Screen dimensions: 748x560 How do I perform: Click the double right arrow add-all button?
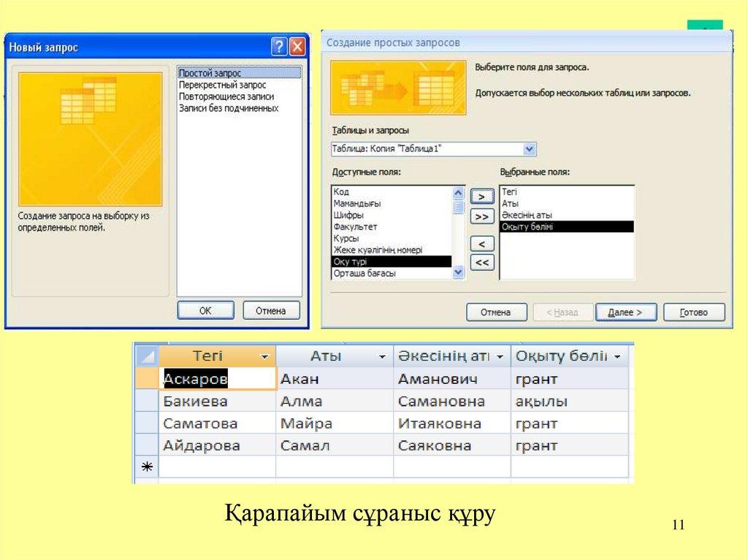tap(481, 217)
